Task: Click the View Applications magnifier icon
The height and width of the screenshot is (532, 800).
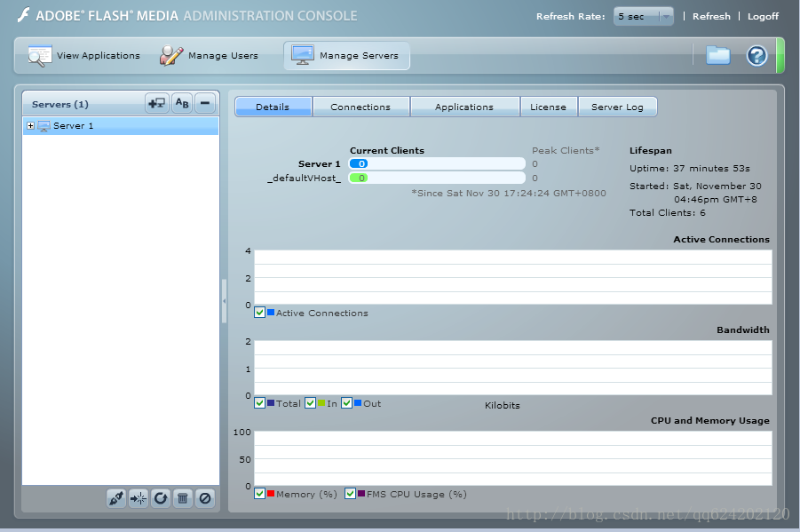Action: pyautogui.click(x=39, y=56)
